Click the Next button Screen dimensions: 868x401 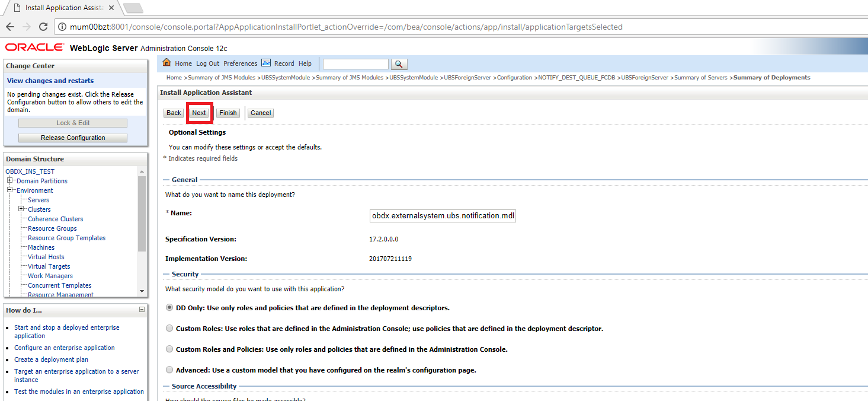pyautogui.click(x=199, y=113)
